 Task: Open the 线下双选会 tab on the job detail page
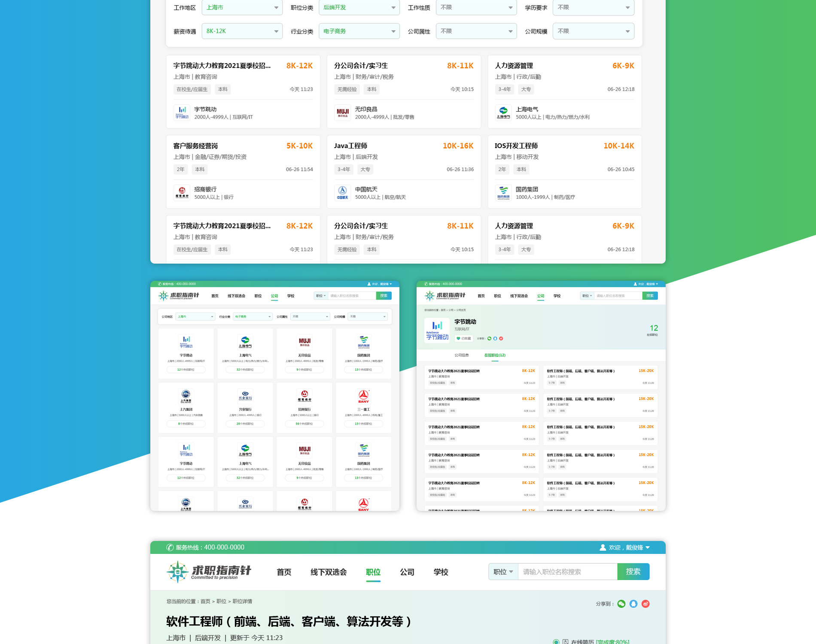329,572
